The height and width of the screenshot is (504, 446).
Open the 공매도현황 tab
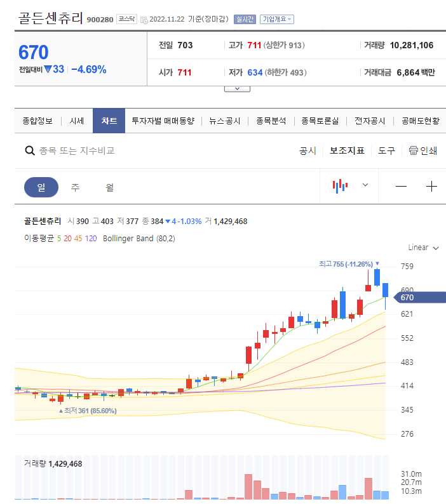[421, 121]
